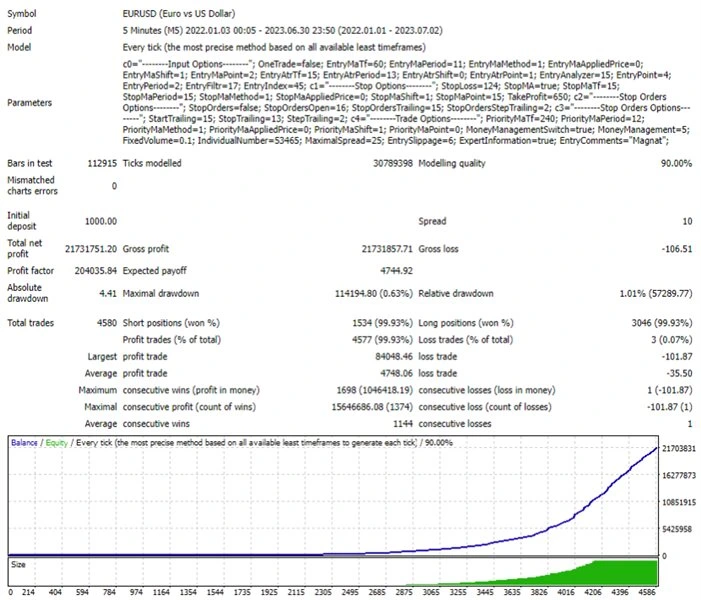Click consecutive wins value 1698 (1046418.19)
This screenshot has height=600, width=701.
(x=375, y=390)
